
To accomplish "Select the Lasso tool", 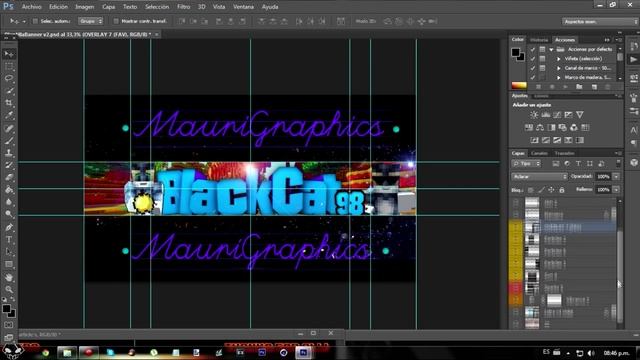I will tap(9, 78).
